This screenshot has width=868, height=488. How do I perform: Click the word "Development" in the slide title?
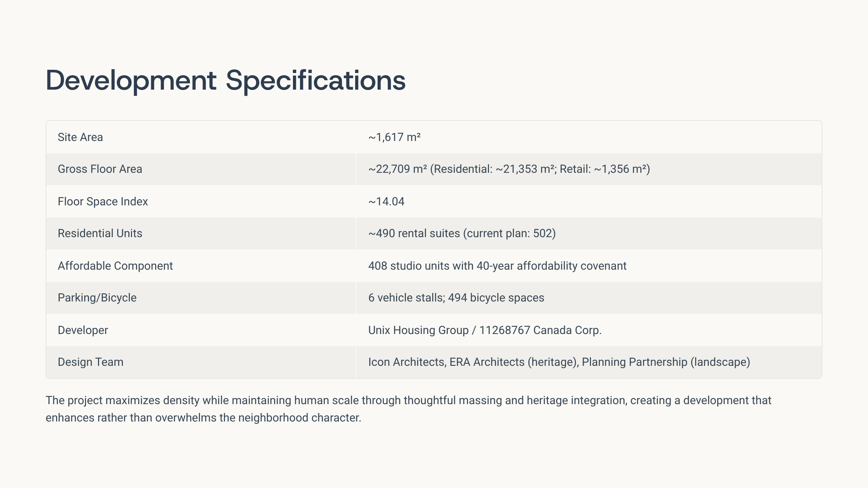(x=131, y=80)
